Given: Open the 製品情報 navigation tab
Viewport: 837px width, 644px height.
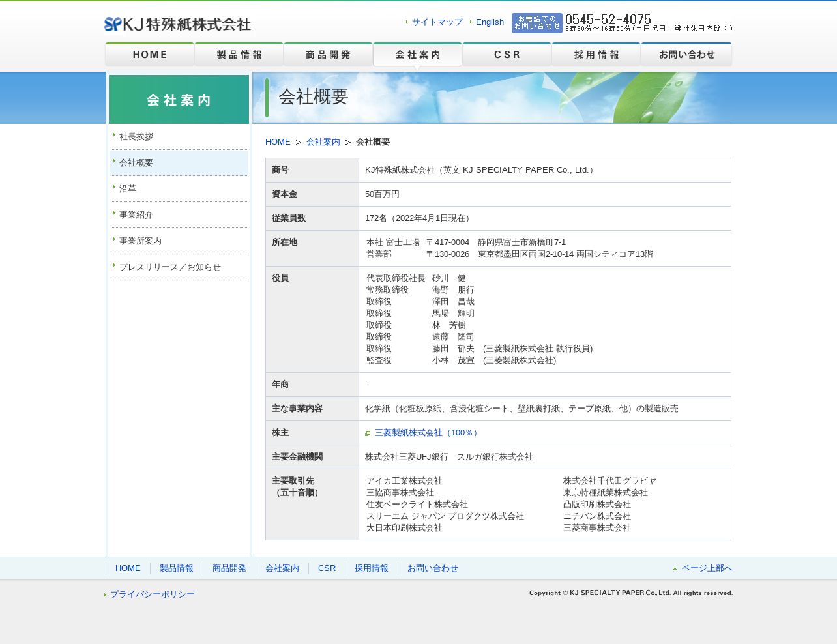Looking at the screenshot, I should click(239, 55).
